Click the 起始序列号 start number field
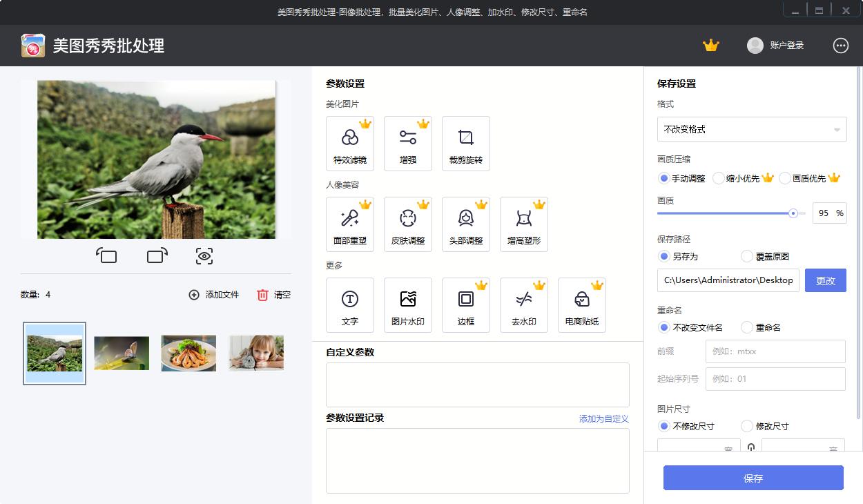863x504 pixels. pos(775,379)
